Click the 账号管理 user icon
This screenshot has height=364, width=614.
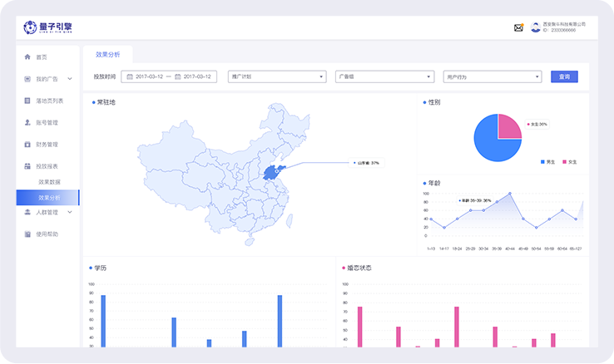pos(27,122)
